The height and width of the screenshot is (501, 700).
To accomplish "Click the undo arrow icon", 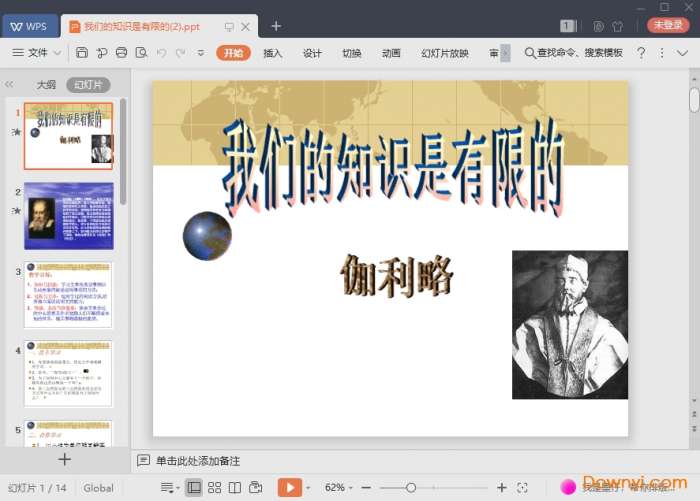I will 162,53.
